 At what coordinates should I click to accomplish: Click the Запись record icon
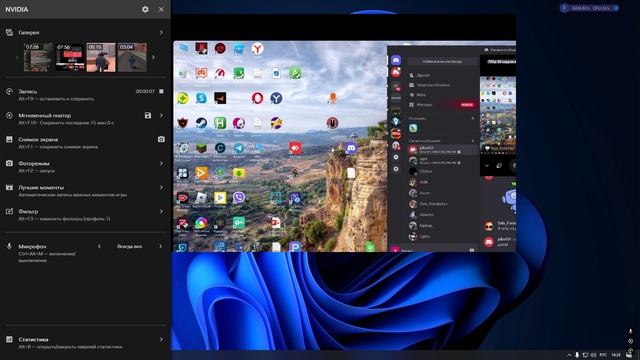9,91
